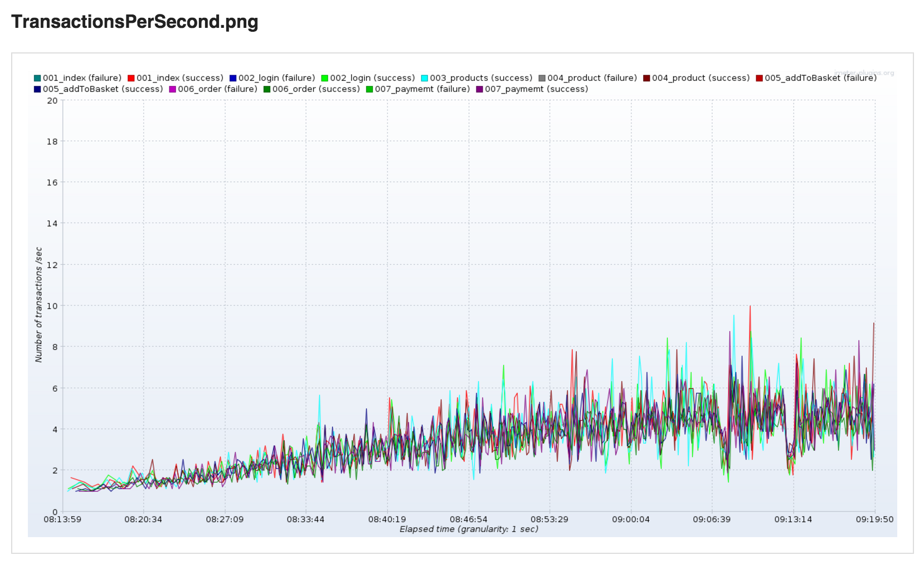Click the y-axis value 14

pyautogui.click(x=52, y=223)
